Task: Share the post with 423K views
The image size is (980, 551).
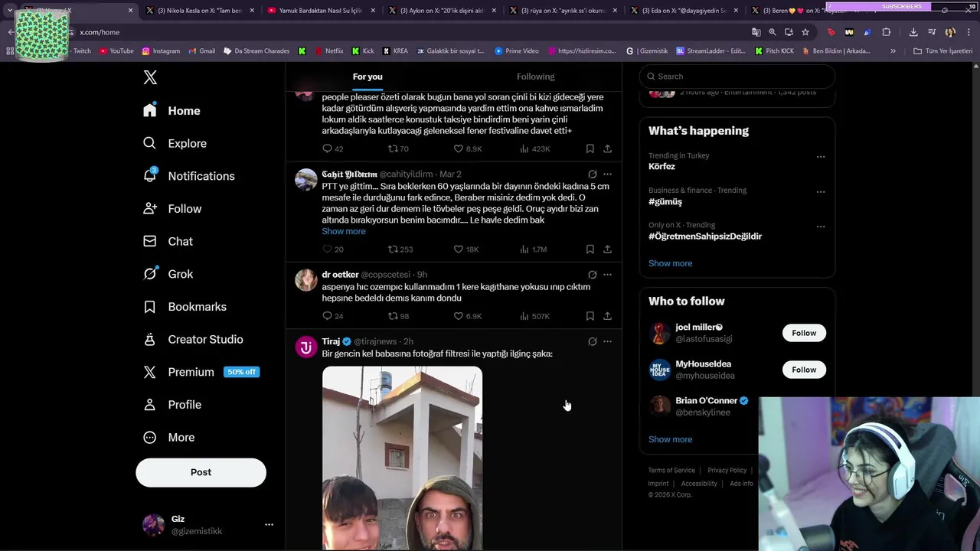Action: click(607, 148)
